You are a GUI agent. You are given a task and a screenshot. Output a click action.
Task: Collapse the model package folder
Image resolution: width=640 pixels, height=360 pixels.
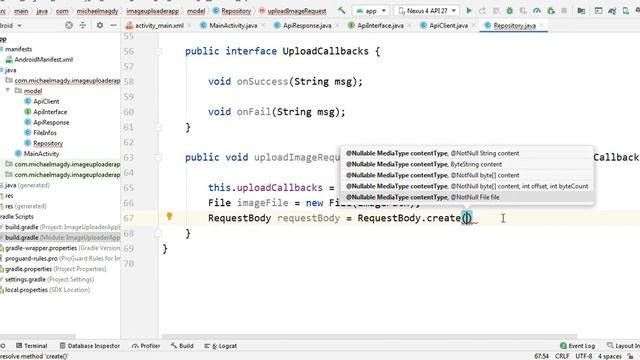(8, 90)
